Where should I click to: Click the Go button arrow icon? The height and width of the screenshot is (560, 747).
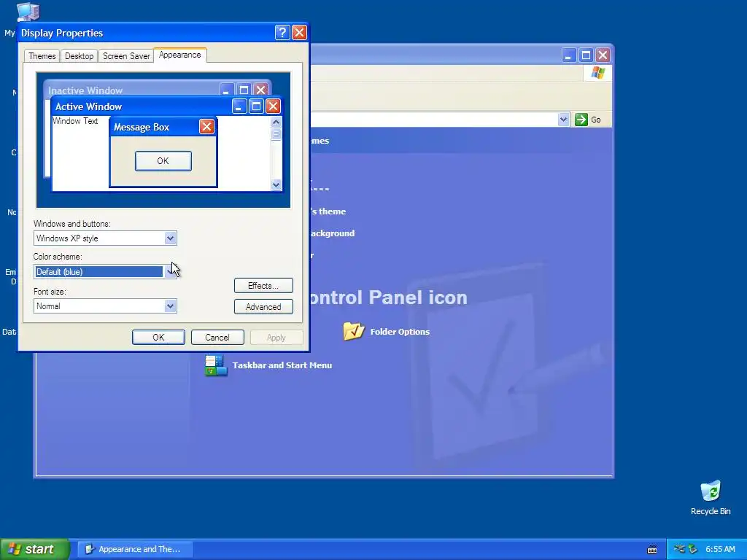[x=581, y=120]
